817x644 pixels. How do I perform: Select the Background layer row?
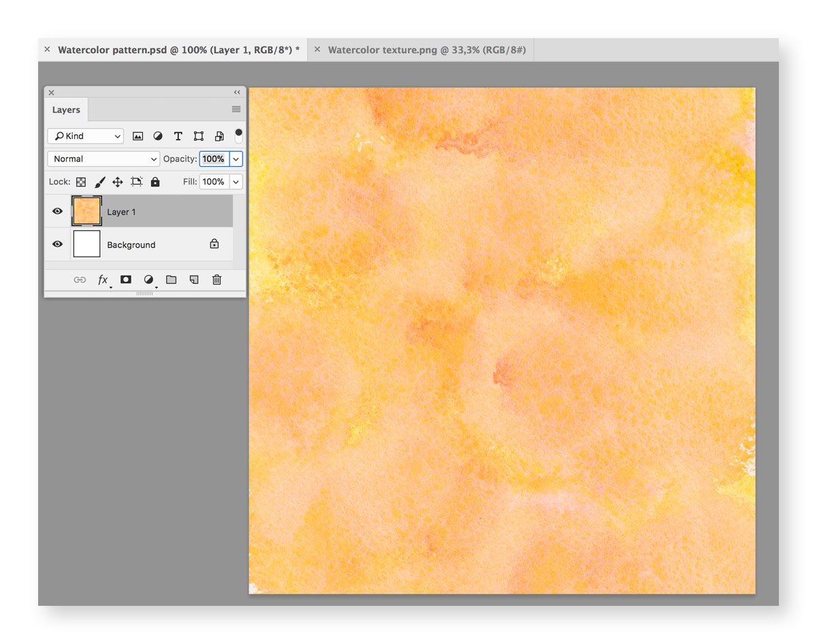point(139,244)
